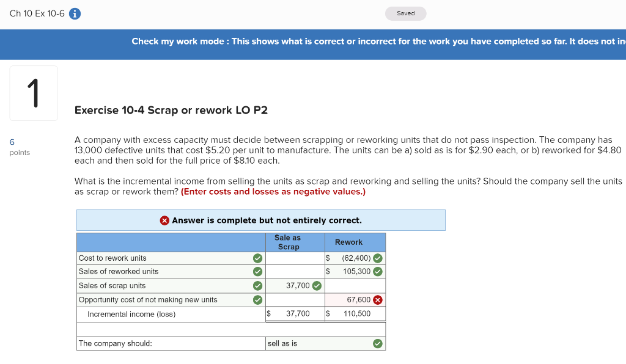
Task: Click 'Answer is complete but not entirely correct' message
Action: 267,220
